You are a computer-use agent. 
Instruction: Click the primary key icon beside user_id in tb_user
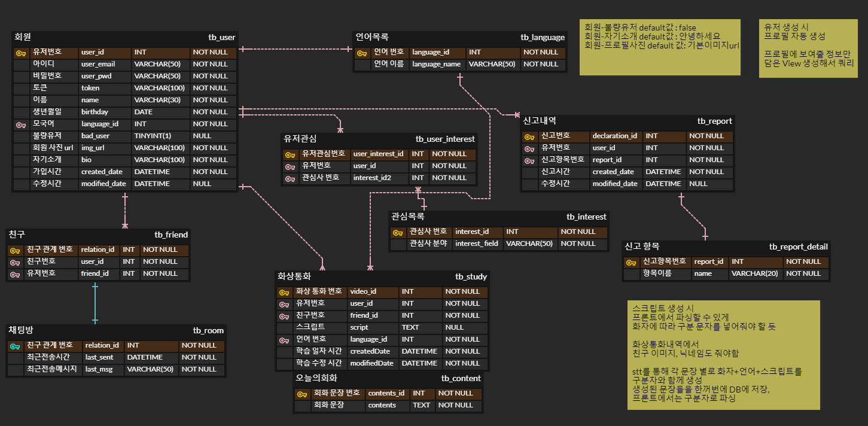coord(21,53)
